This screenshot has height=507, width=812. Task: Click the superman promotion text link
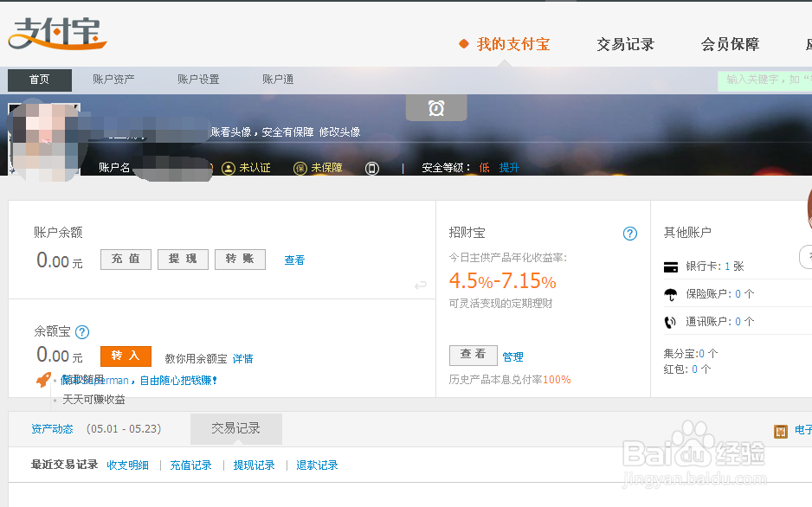[139, 381]
